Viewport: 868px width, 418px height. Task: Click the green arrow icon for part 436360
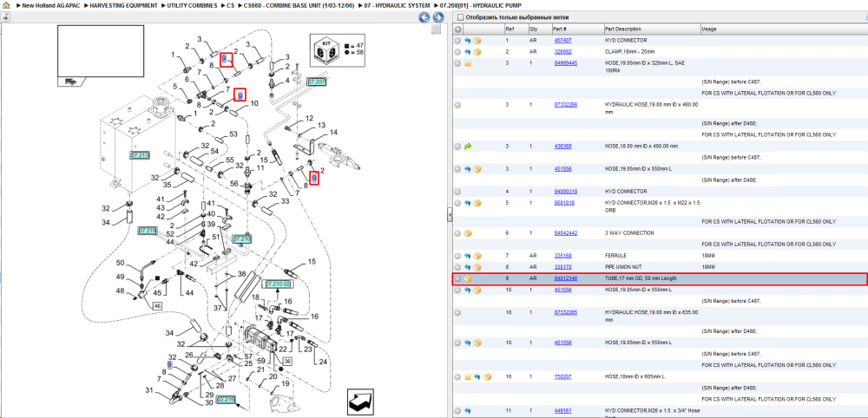coord(468,147)
